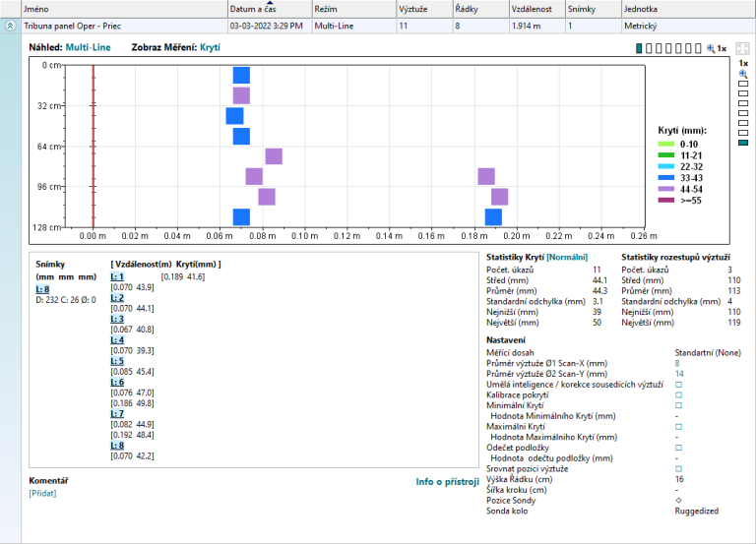Image resolution: width=756 pixels, height=544 pixels.
Task: Change Zobraz Měření from Krytí
Action: [x=211, y=47]
